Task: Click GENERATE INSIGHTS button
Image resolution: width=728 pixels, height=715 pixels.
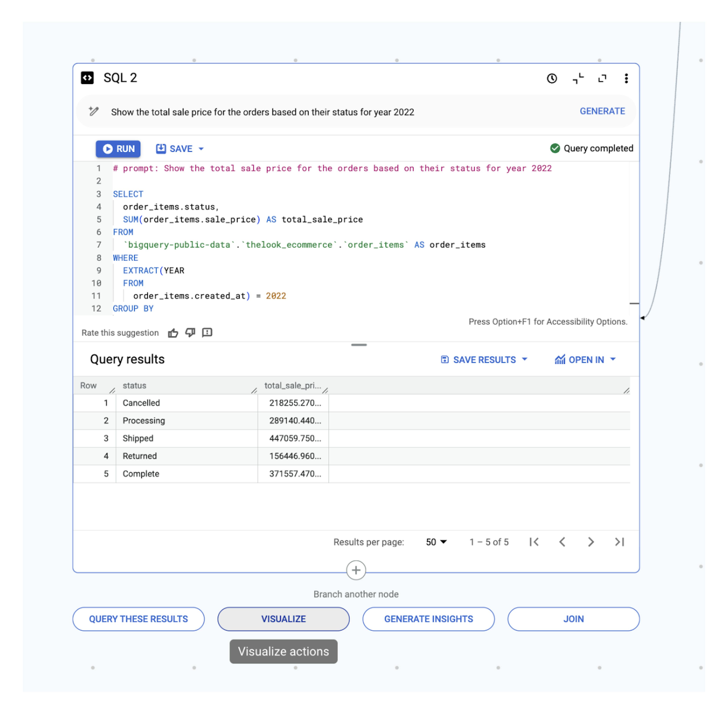Action: [428, 619]
